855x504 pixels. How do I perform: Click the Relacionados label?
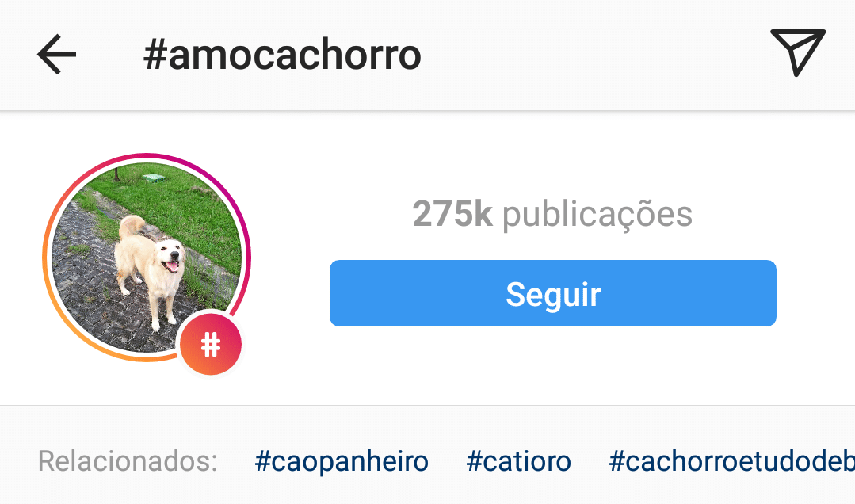pos(128,461)
